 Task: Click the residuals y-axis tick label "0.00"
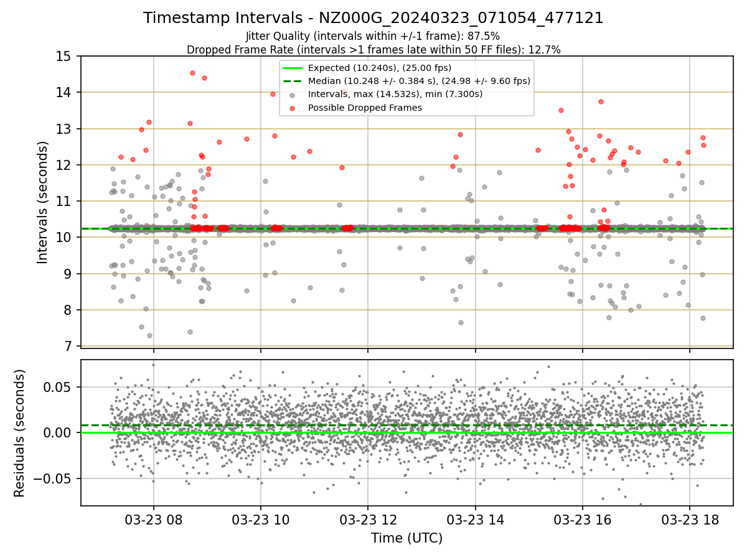[58, 432]
